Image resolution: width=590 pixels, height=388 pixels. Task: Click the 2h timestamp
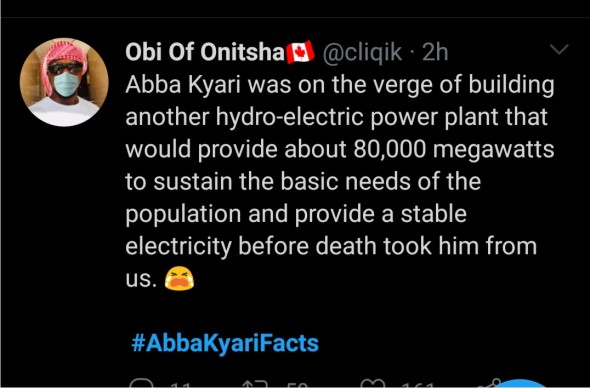[435, 52]
